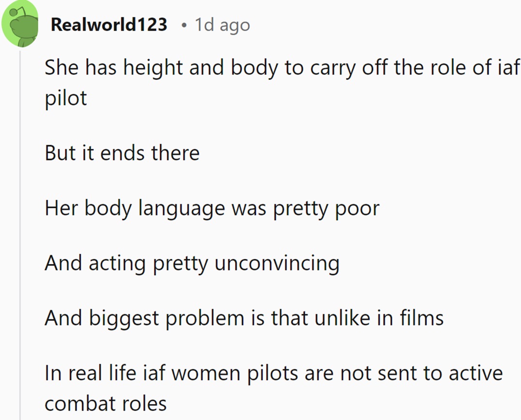Click the dot separator beside the username
The width and height of the screenshot is (521, 420).
click(x=184, y=25)
